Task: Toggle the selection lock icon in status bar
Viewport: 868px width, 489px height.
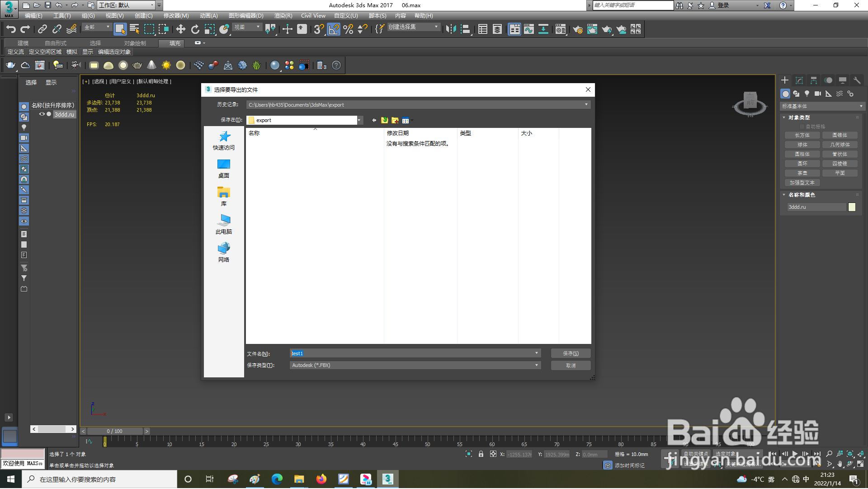Action: [481, 454]
